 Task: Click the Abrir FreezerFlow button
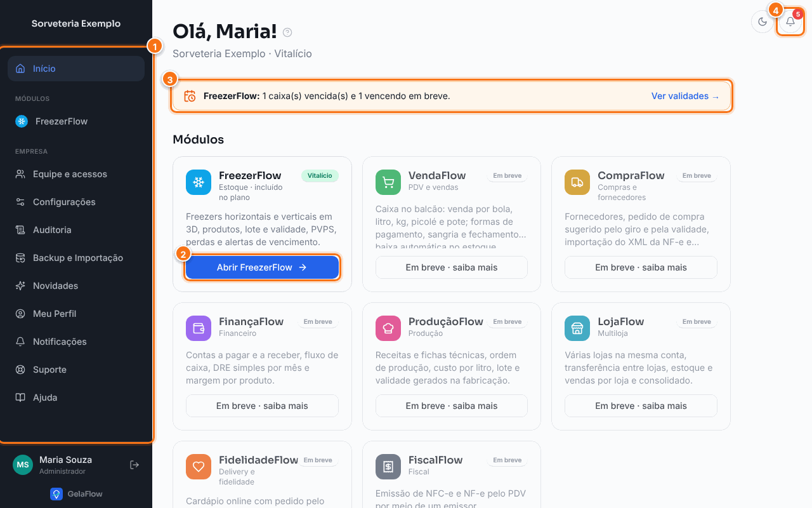coord(262,267)
